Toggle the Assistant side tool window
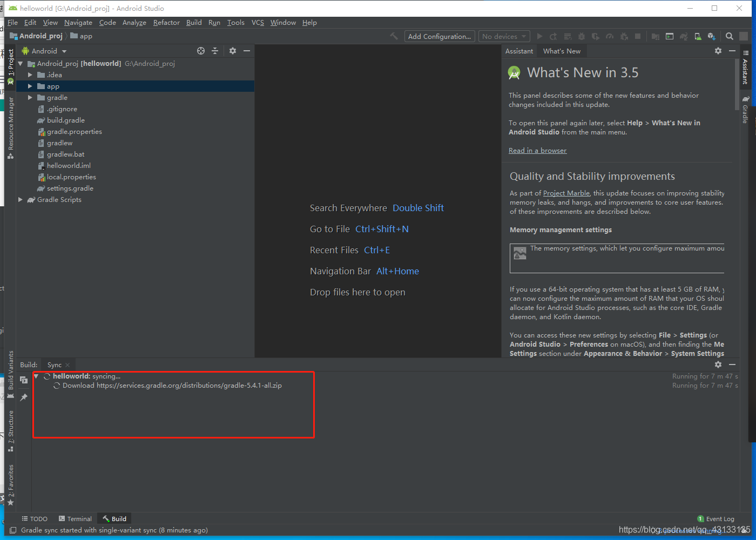This screenshot has width=756, height=540. [x=745, y=68]
